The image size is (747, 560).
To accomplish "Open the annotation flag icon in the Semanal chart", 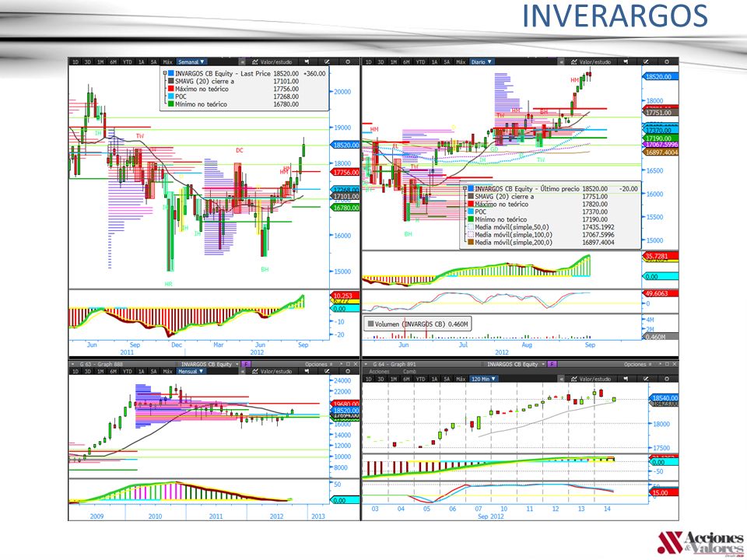I will point(307,62).
